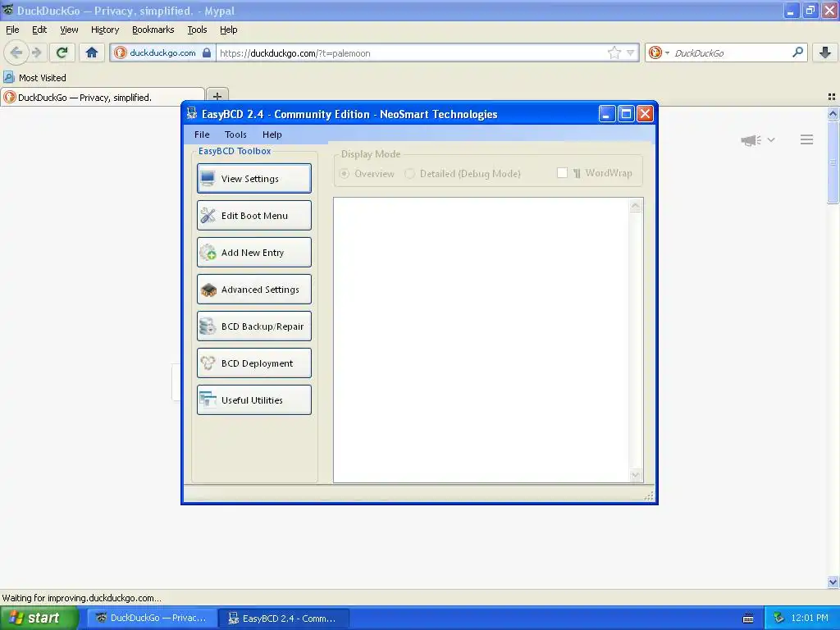
Task: Open Useful Utilities section
Action: [254, 400]
